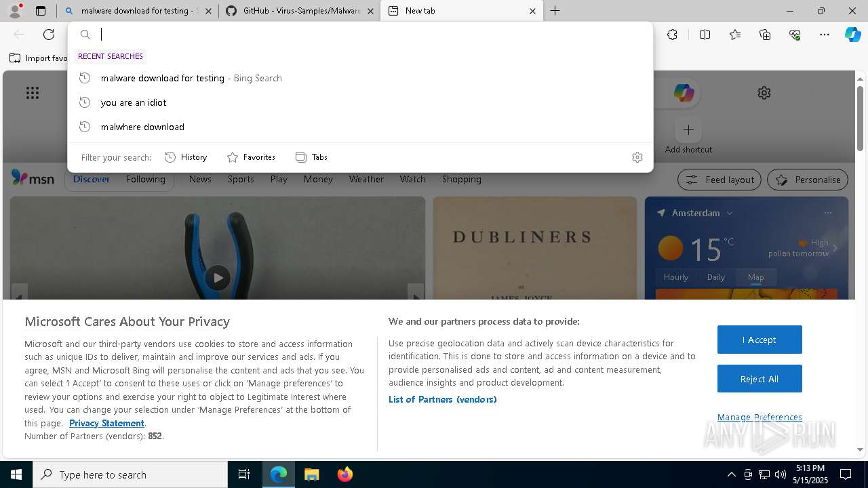Open the notifications action center
Screen dimensions: 868x488
click(x=846, y=474)
